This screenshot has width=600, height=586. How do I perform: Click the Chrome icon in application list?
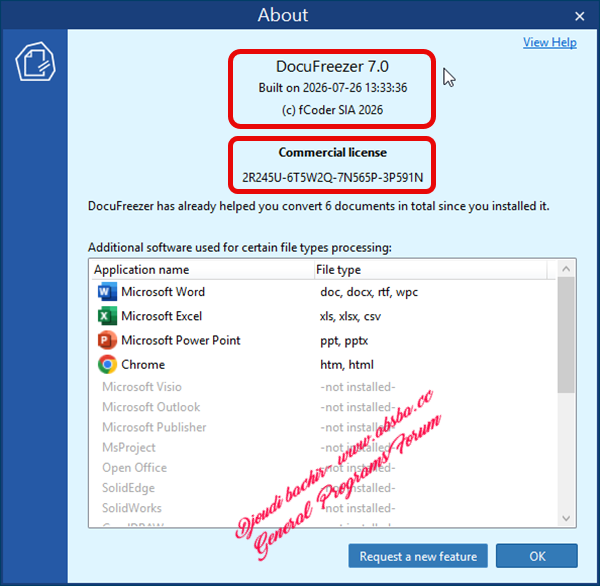tap(107, 364)
